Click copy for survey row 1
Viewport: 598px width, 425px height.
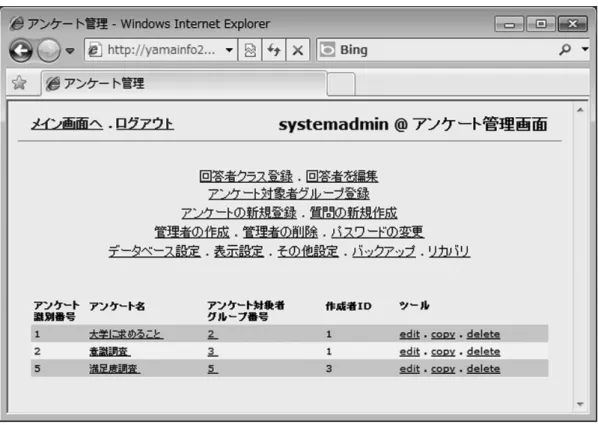click(443, 335)
